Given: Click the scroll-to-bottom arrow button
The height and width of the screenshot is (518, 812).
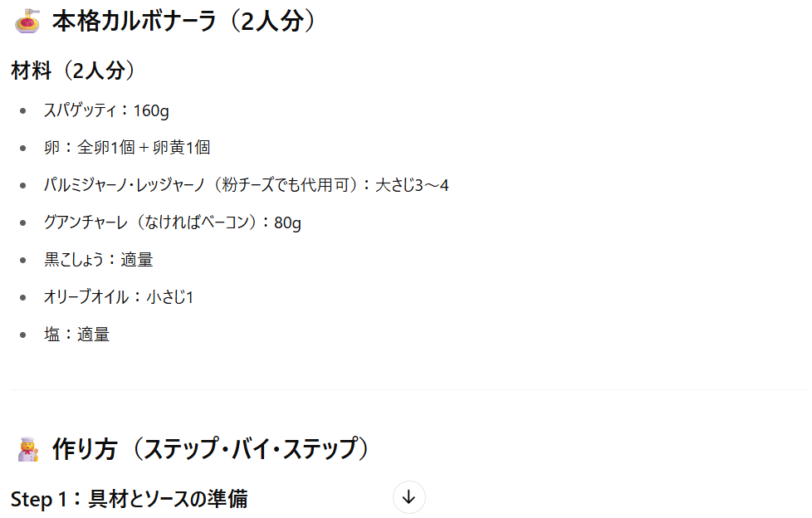Looking at the screenshot, I should 408,497.
